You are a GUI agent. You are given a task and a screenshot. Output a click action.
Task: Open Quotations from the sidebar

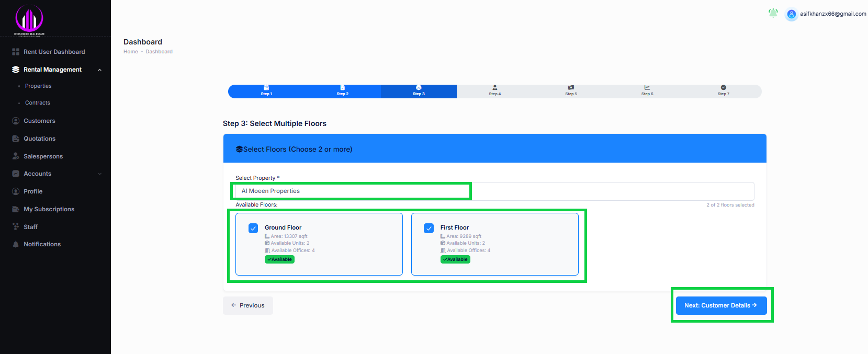click(39, 139)
